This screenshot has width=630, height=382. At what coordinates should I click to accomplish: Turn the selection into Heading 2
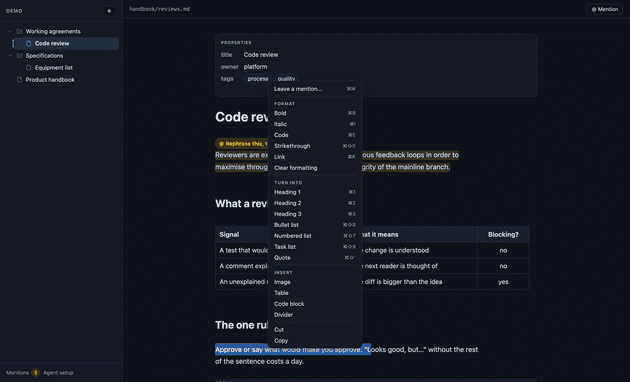coord(315,203)
